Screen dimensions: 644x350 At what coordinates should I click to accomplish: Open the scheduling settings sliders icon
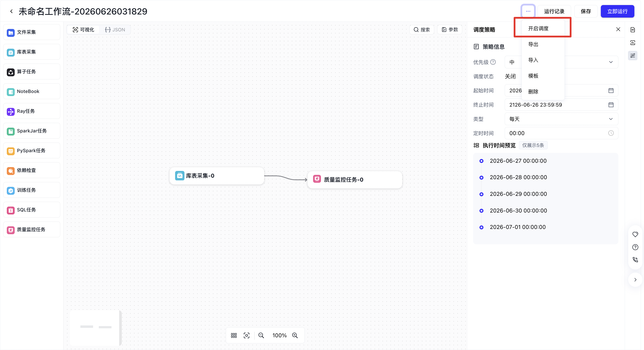coord(633,55)
